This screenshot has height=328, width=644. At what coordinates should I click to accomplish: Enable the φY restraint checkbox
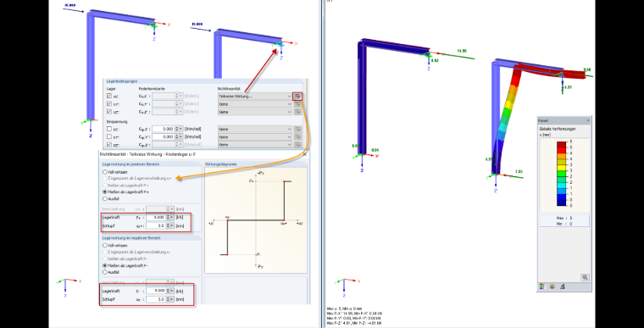coord(108,136)
